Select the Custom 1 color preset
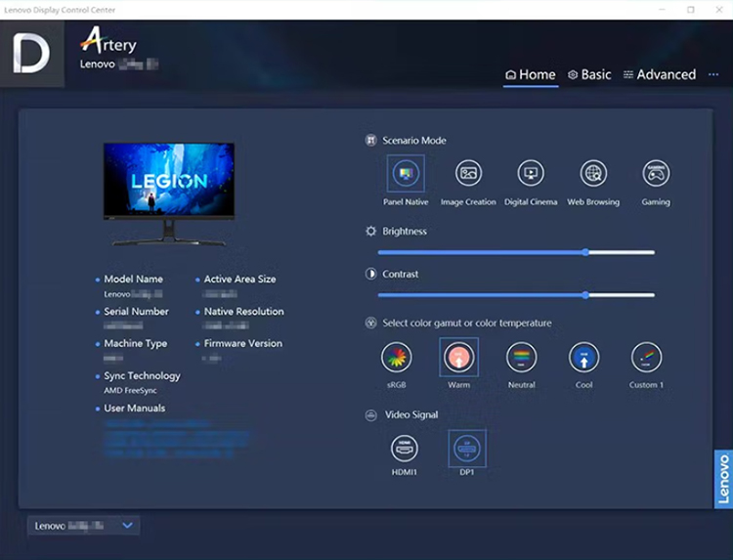 pyautogui.click(x=646, y=358)
